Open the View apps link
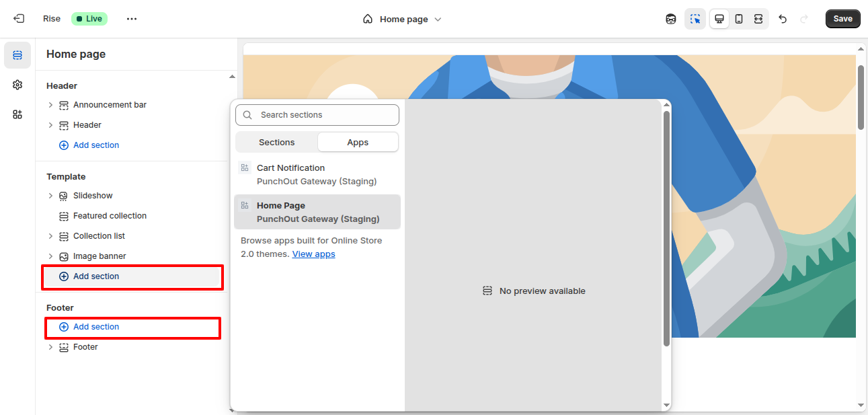Image resolution: width=868 pixels, height=415 pixels. (x=313, y=254)
